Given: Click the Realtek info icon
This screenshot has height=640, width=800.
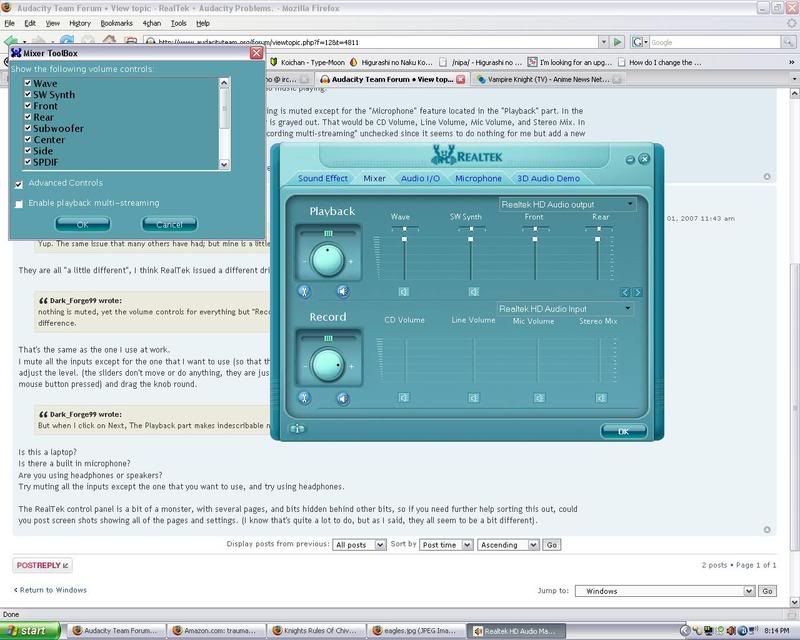Looking at the screenshot, I should pos(297,429).
